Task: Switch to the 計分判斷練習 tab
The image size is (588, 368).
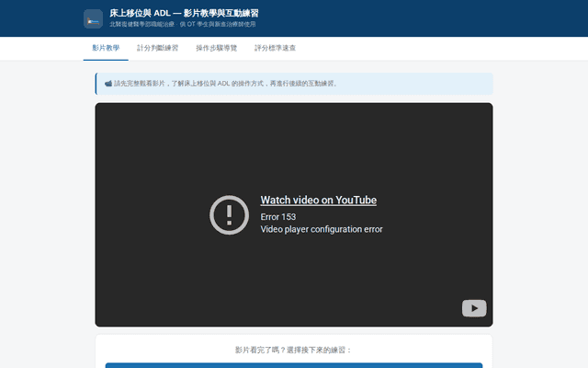Action: [157, 48]
